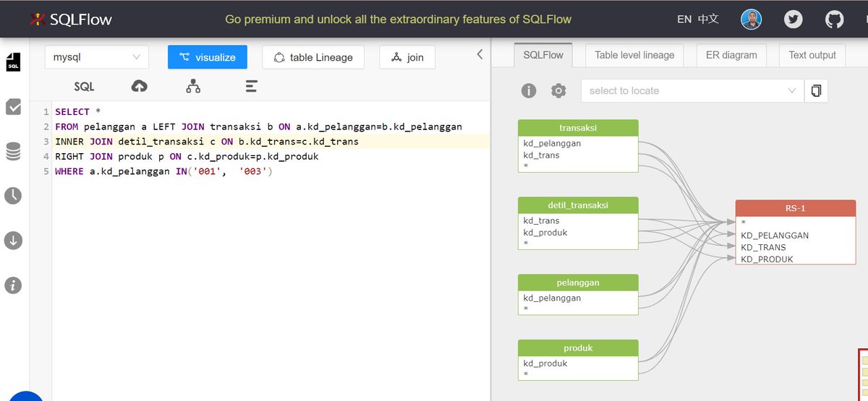The image size is (868, 401).
Task: Collapse the SQL editor panel chevron
Action: click(x=479, y=54)
